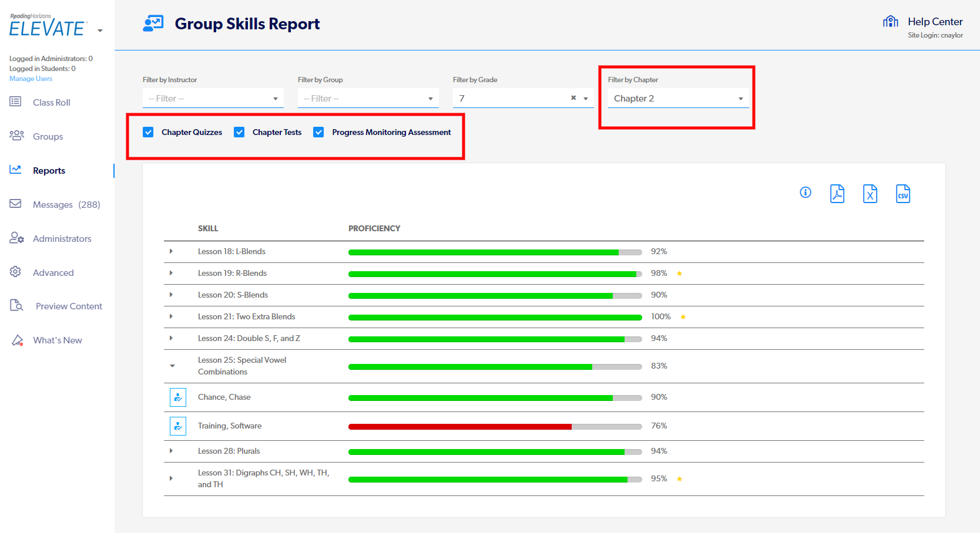Screen dimensions: 980x533
Task: Click the Messages envelope icon
Action: point(15,204)
